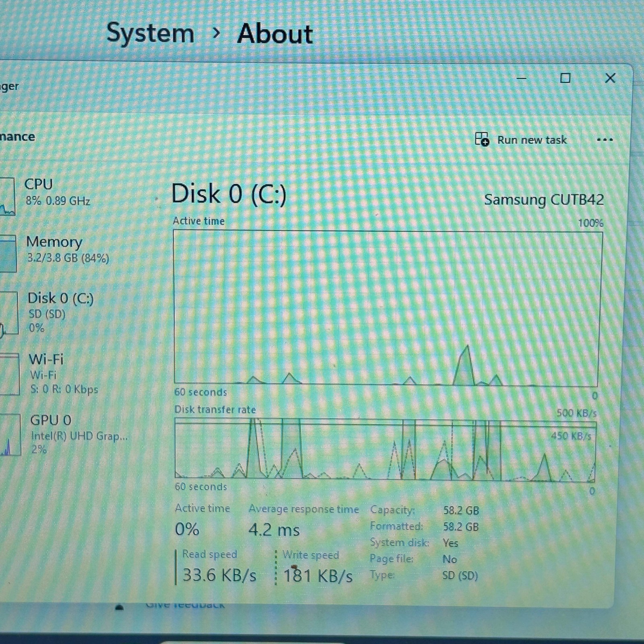
Task: Click the breadcrumb chevron between System and About
Action: pyautogui.click(x=216, y=33)
